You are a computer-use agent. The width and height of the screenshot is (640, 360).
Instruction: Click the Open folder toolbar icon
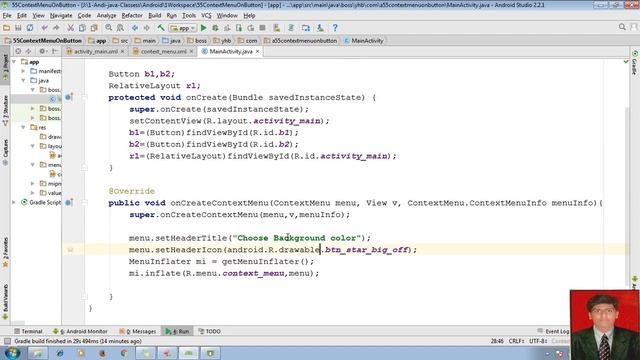point(7,28)
